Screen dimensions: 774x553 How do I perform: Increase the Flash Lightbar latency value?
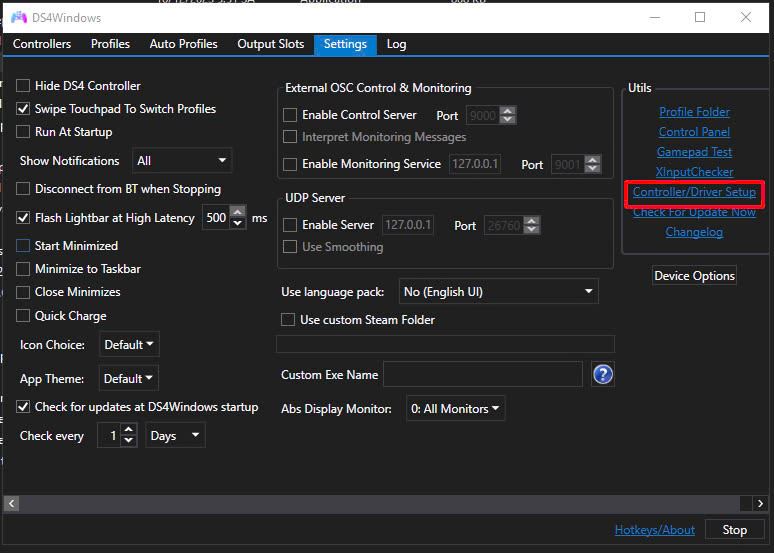pyautogui.click(x=238, y=212)
